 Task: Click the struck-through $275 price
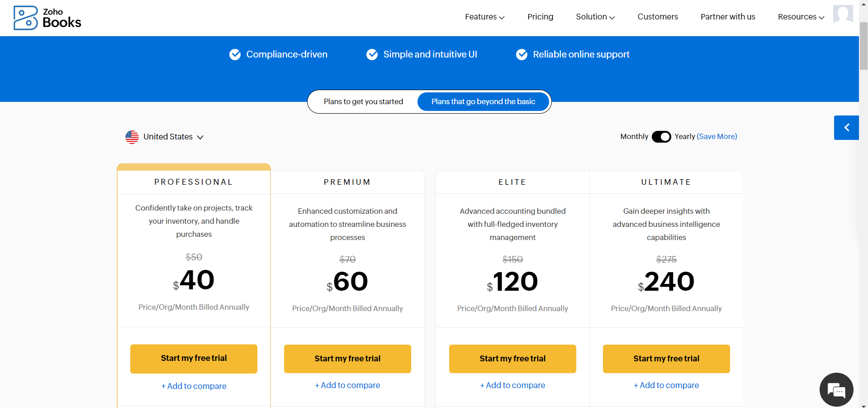[666, 259]
